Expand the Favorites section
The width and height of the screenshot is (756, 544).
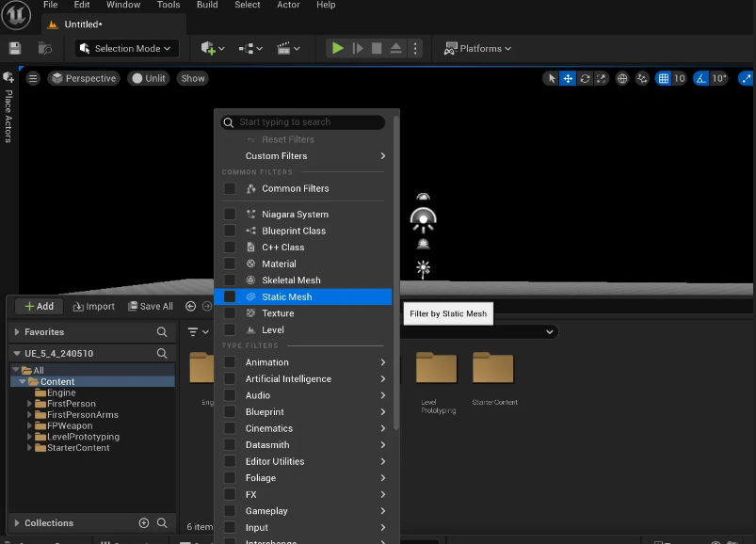pos(17,331)
